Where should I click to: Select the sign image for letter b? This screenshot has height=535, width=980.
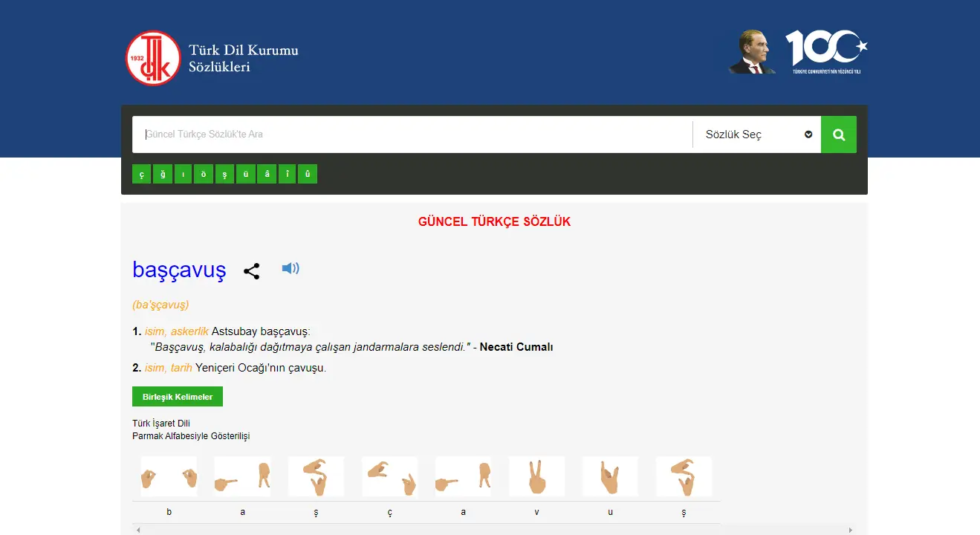[x=169, y=476]
